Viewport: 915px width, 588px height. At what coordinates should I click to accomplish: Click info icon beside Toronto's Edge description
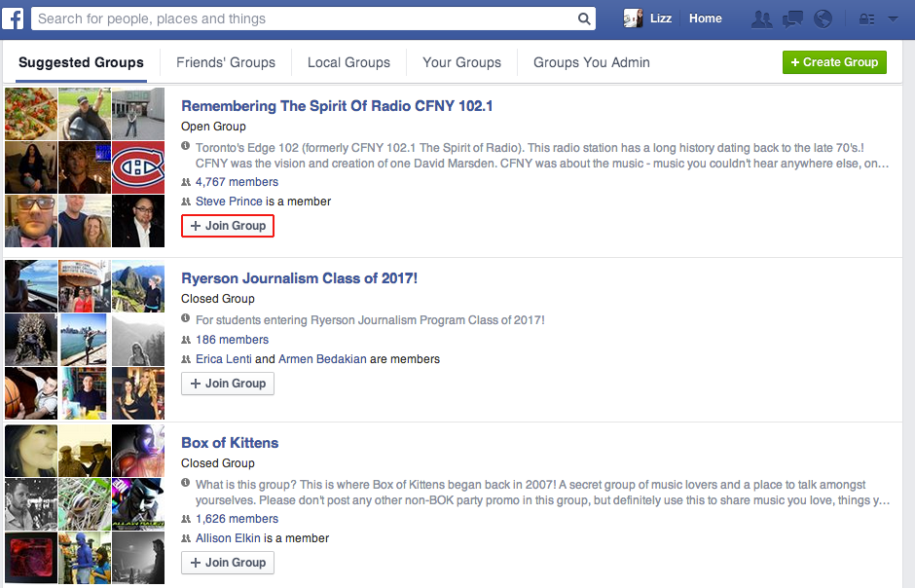(186, 146)
